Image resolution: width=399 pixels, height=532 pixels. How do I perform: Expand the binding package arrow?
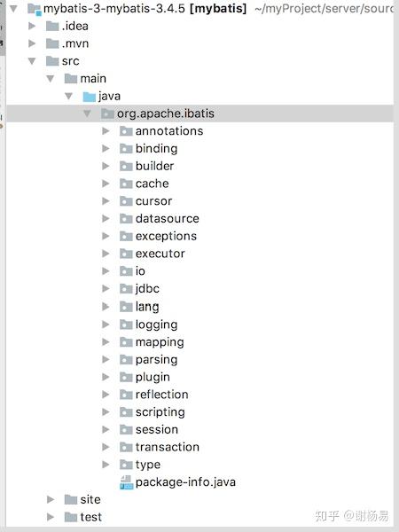[106, 149]
